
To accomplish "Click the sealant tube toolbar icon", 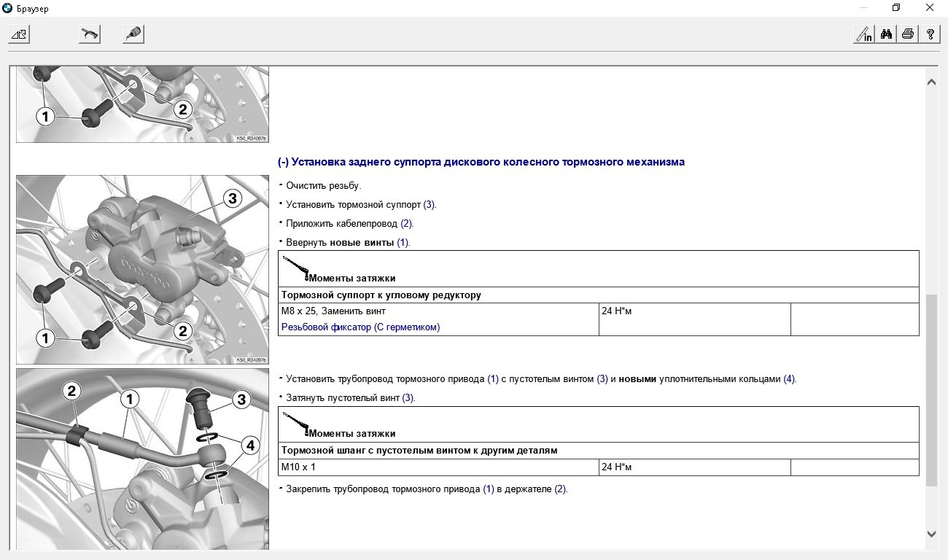I will click(x=133, y=34).
